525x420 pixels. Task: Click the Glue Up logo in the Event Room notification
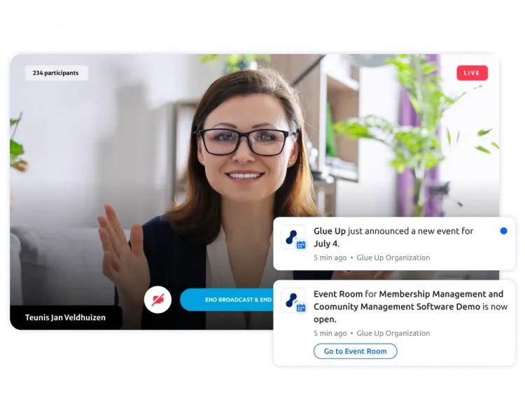(292, 299)
